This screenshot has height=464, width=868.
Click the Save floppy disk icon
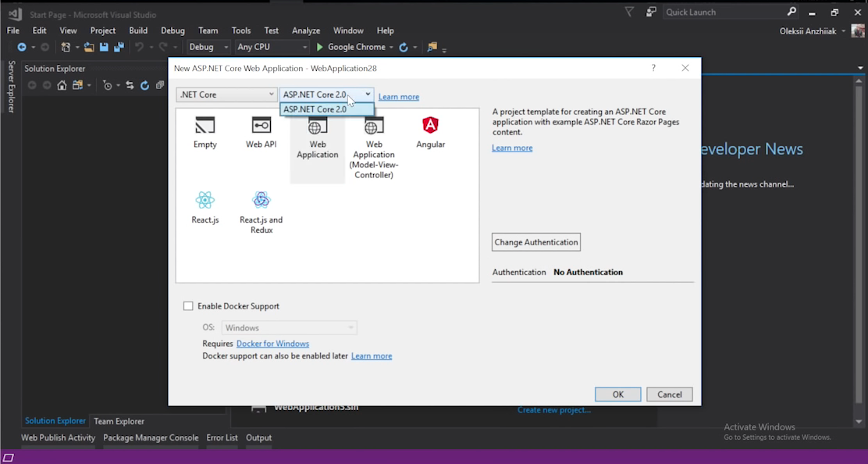[x=104, y=47]
